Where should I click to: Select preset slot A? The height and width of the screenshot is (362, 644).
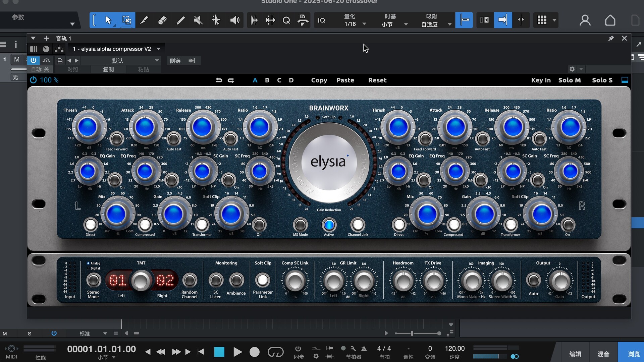coord(255,80)
